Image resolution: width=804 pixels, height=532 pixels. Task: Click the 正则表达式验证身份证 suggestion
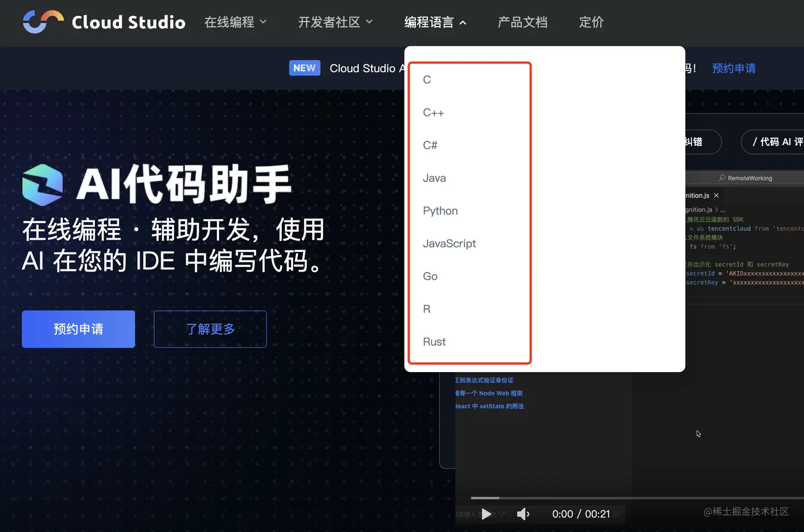point(484,380)
